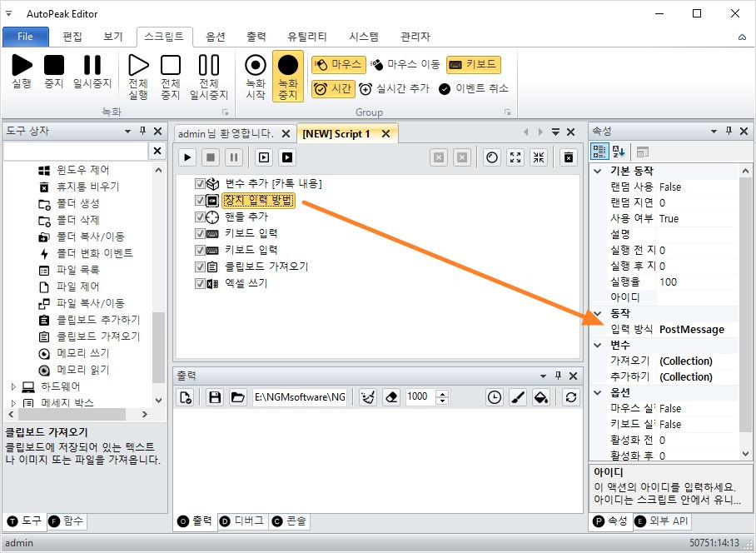Click the filled square play icon in editor toolbar
This screenshot has height=553, width=756.
pos(287,157)
